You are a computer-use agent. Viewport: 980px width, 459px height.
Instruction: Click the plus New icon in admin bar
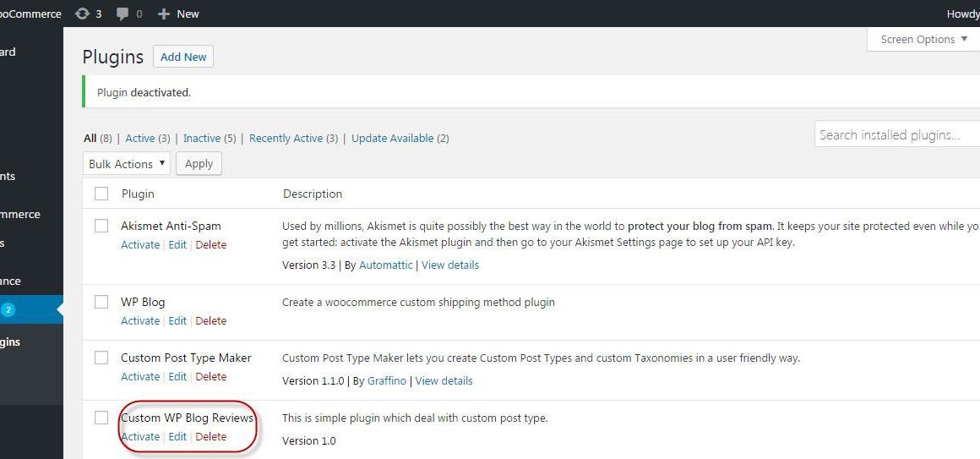tap(164, 14)
